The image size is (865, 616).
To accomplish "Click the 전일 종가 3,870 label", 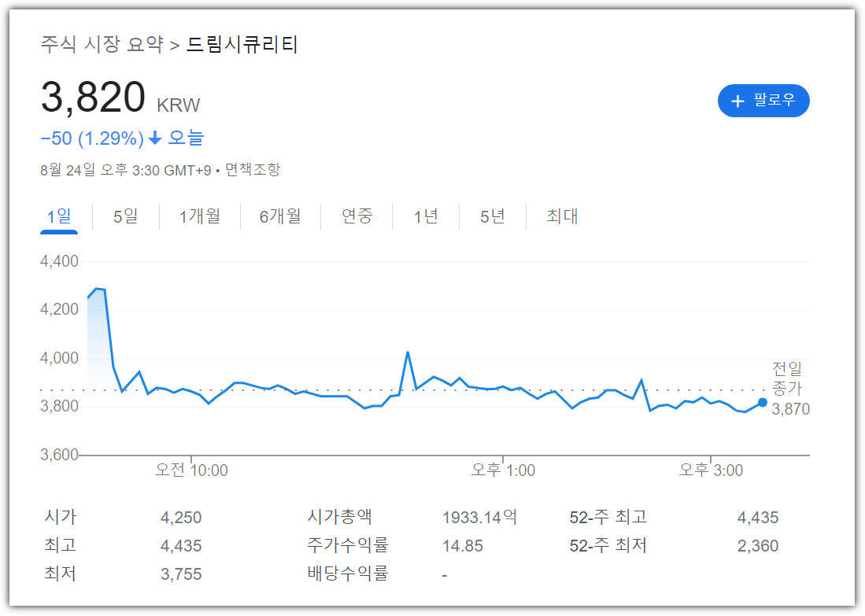I will pyautogui.click(x=790, y=389).
